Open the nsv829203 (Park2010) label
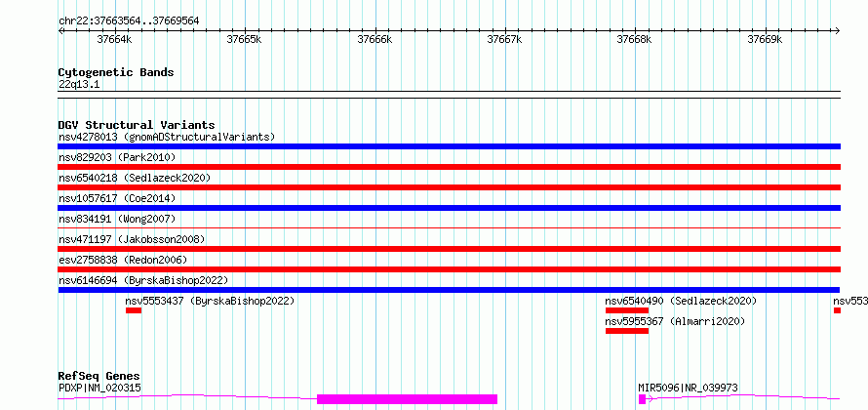This screenshot has height=410, width=868. click(117, 157)
